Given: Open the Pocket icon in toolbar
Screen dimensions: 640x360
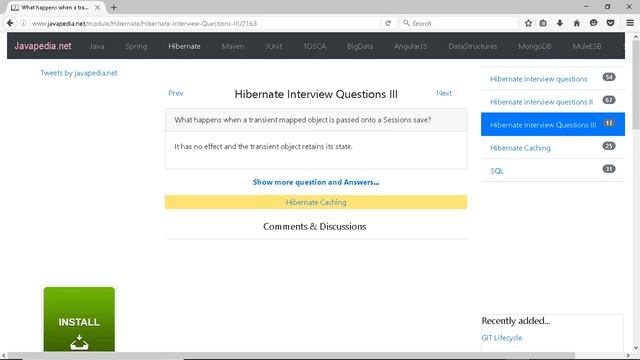Looking at the screenshot, I should click(610, 23).
